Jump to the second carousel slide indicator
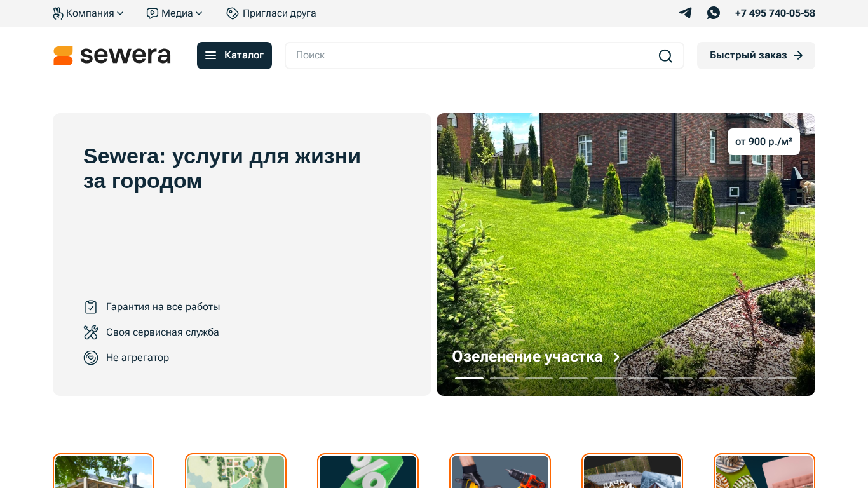The width and height of the screenshot is (868, 488). (x=504, y=378)
